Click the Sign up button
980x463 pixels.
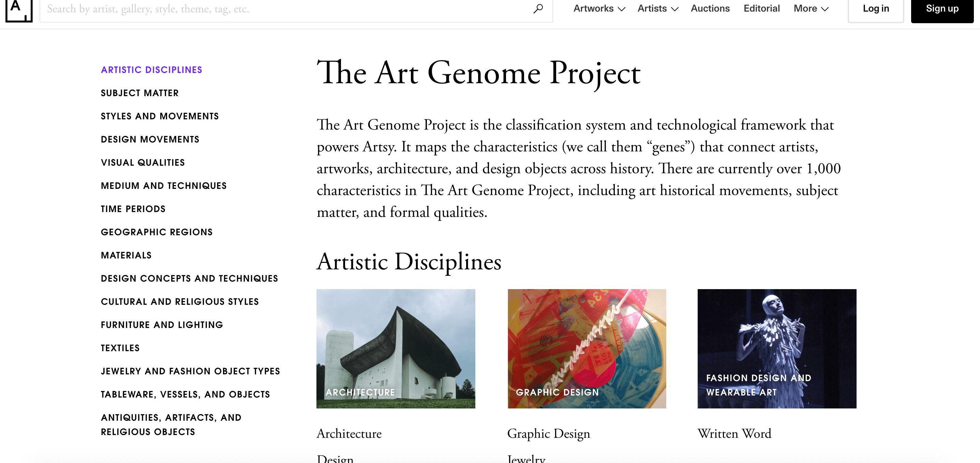tap(942, 9)
